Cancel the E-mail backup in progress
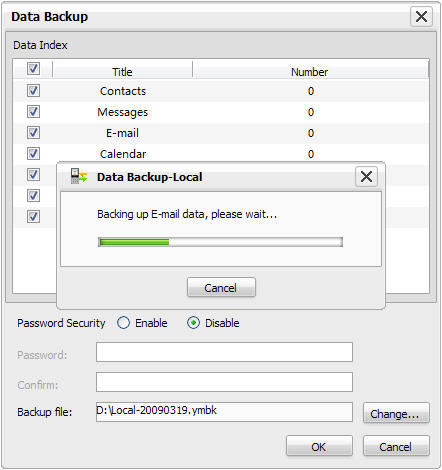The width and height of the screenshot is (442, 470). pos(221,287)
